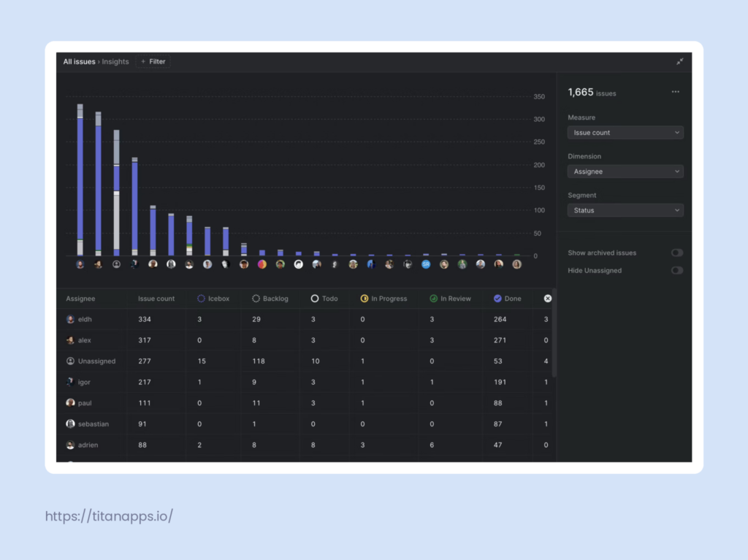Click the 1,665 issues total

coord(592,93)
